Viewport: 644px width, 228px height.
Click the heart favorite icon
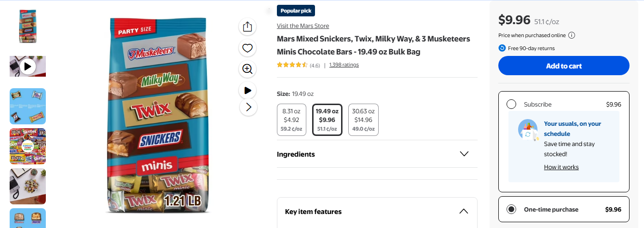(247, 48)
